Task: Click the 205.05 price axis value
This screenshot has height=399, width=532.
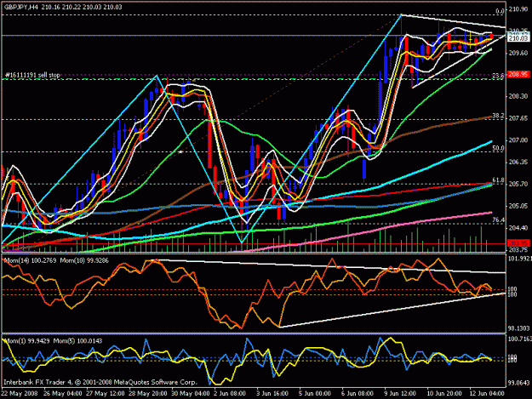Action: point(518,206)
